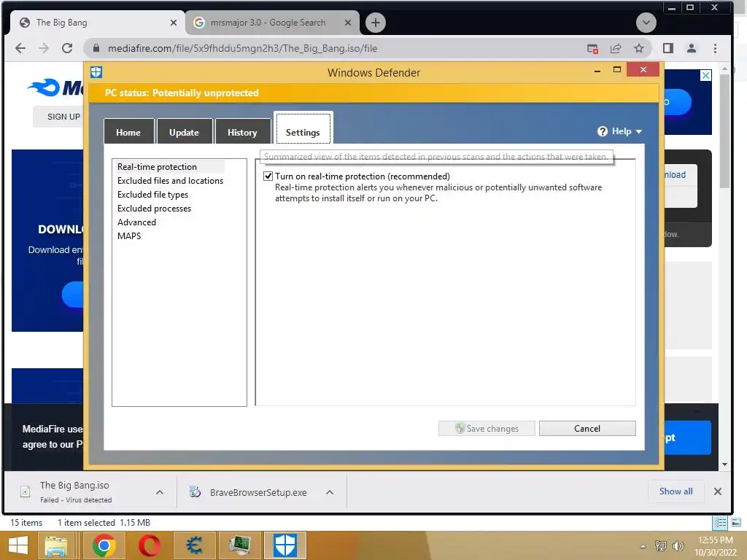This screenshot has width=747, height=560.
Task: Open the Chrome profile icon
Action: (x=692, y=48)
